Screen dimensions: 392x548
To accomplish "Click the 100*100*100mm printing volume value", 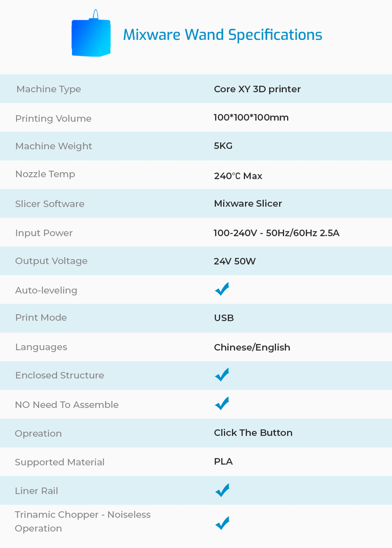I will coord(251,118).
